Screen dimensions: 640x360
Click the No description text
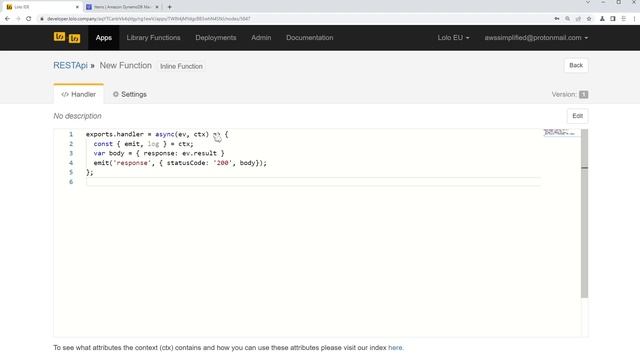(77, 116)
